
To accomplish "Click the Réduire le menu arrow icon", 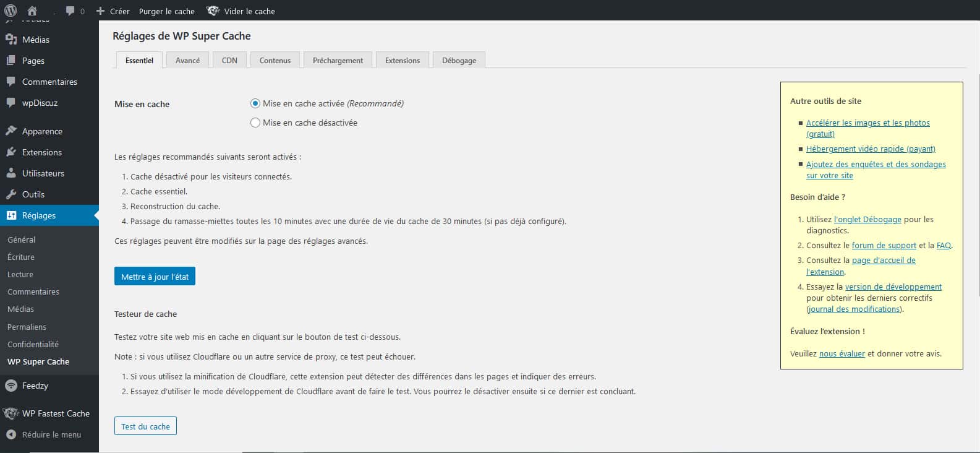I will tap(11, 434).
